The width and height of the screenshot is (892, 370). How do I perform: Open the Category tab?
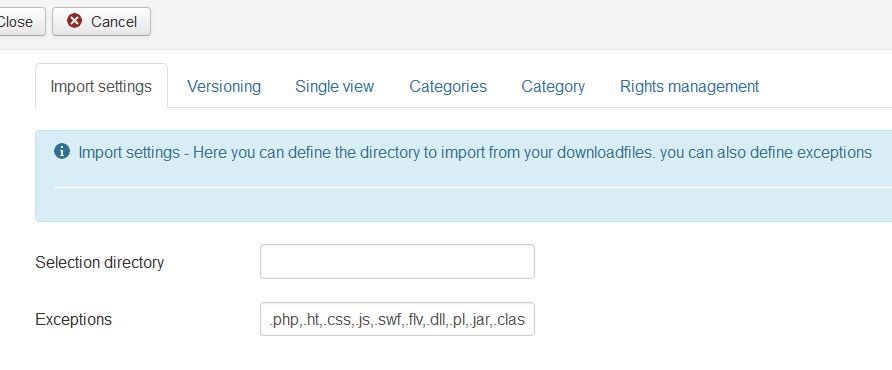[553, 86]
